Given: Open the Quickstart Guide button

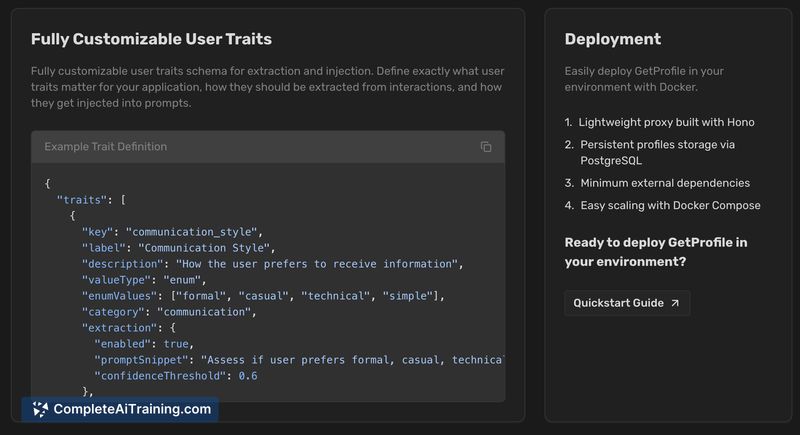Looking at the screenshot, I should (627, 303).
